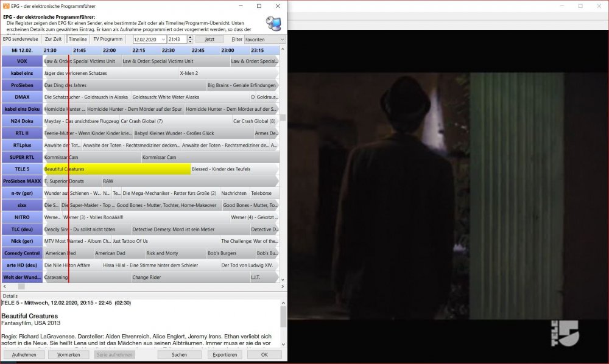Select the NITRO channel header

tap(22, 217)
